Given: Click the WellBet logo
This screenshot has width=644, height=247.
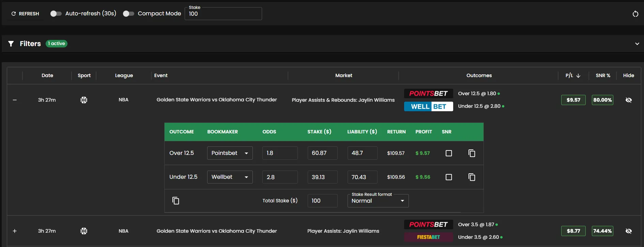Looking at the screenshot, I should pos(428,106).
